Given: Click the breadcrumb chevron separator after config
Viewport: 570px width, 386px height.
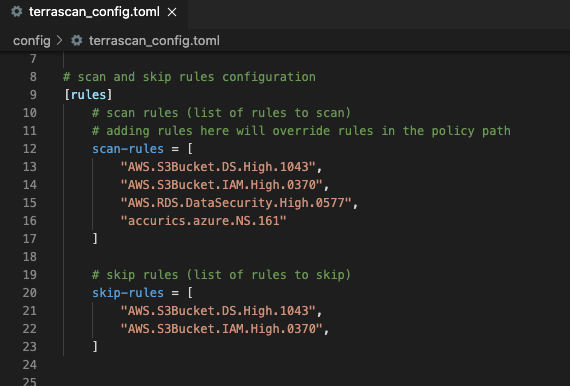Looking at the screenshot, I should (x=60, y=40).
